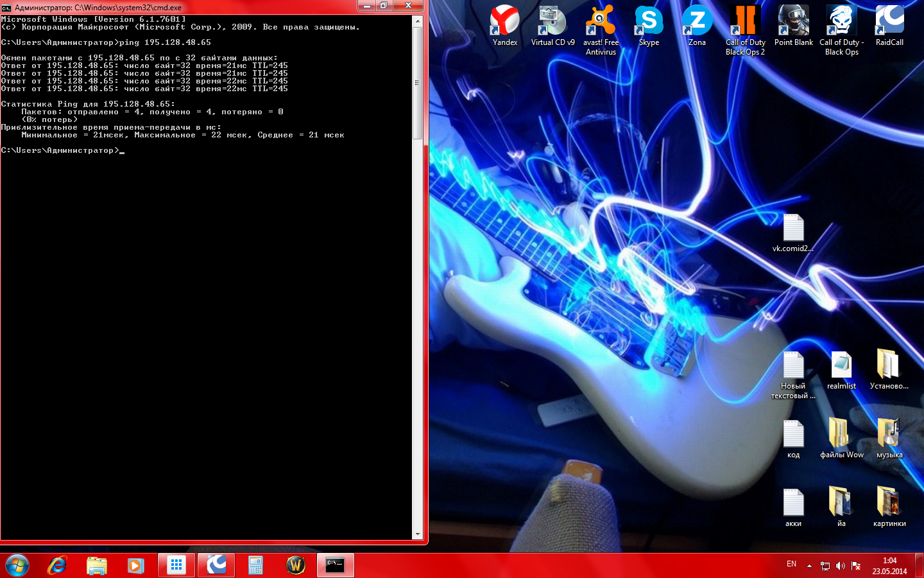Open Windows Explorer from the taskbar
Viewport: 924px width, 578px height.
coord(97,565)
